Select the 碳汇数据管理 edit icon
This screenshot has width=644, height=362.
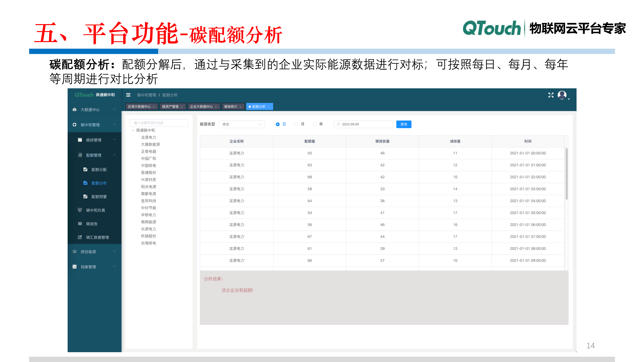[x=80, y=237]
